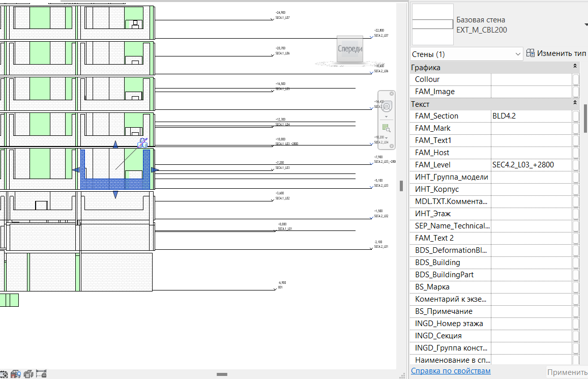Click the view's horizontal scrollbar thumb
The image size is (588, 379).
tap(222, 374)
